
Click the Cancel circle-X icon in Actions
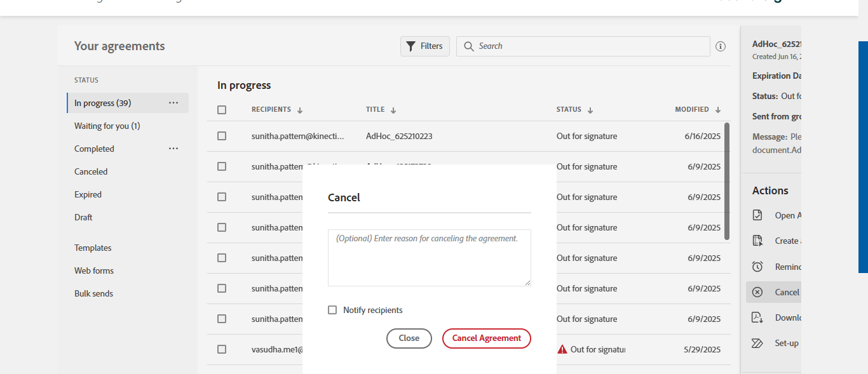pos(757,292)
